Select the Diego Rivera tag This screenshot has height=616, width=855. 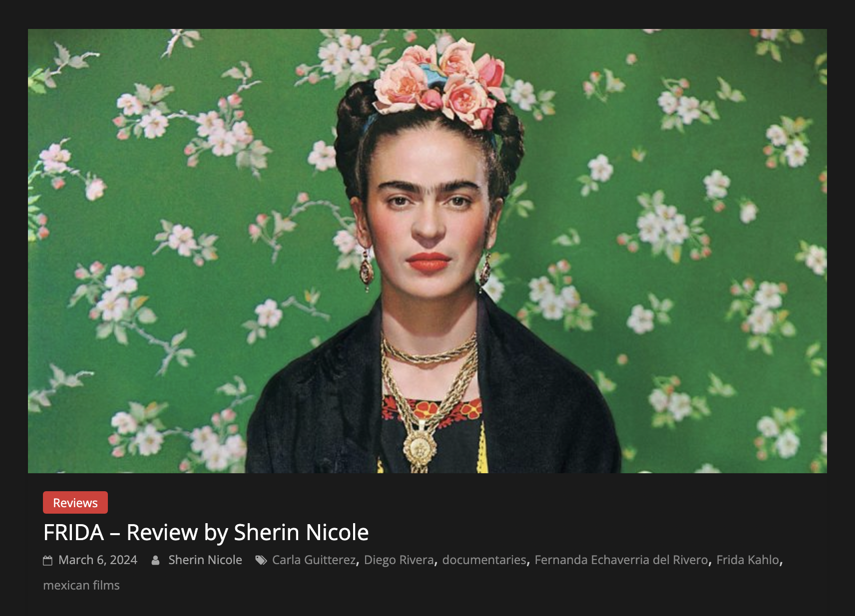click(399, 560)
